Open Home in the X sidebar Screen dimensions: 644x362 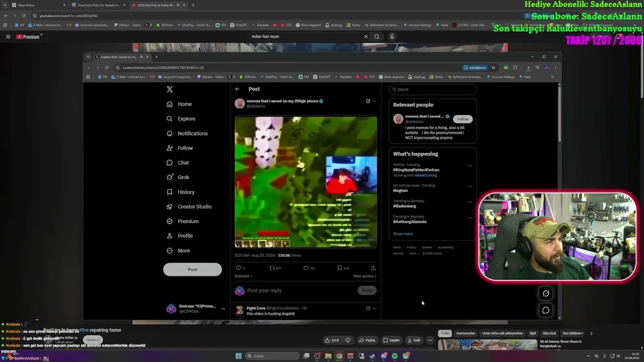179,104
